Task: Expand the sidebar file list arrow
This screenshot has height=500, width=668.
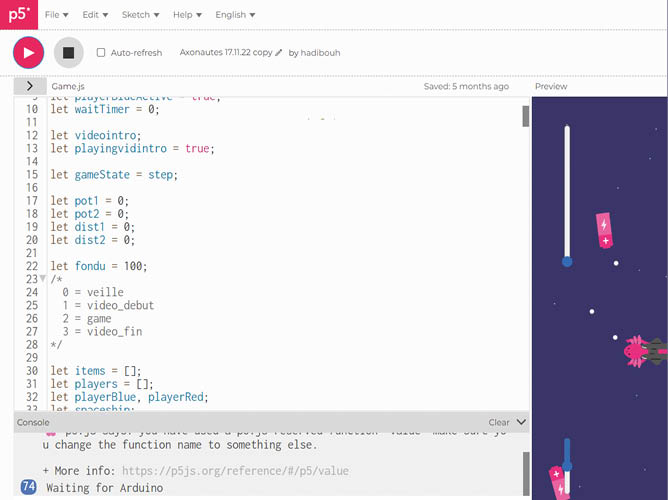Action: click(30, 87)
